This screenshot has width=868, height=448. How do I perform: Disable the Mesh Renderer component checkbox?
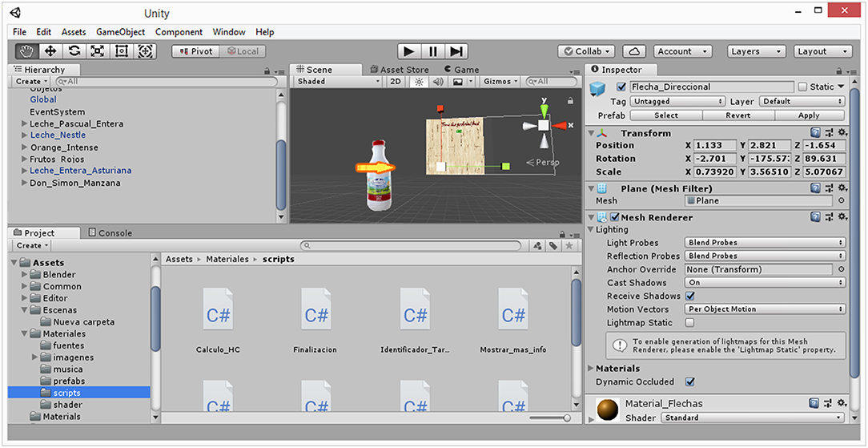614,218
